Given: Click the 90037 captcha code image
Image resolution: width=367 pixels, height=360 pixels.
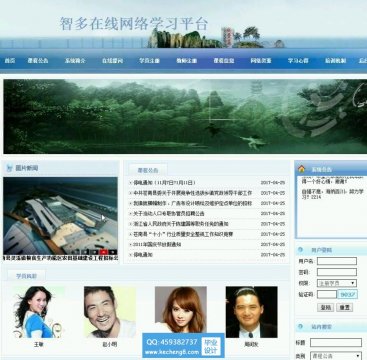Looking at the screenshot, I should tap(348, 294).
